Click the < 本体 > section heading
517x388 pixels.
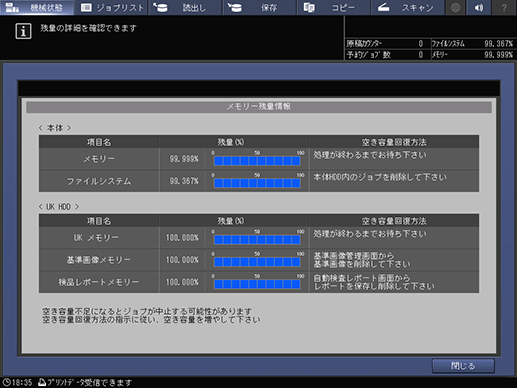click(55, 128)
